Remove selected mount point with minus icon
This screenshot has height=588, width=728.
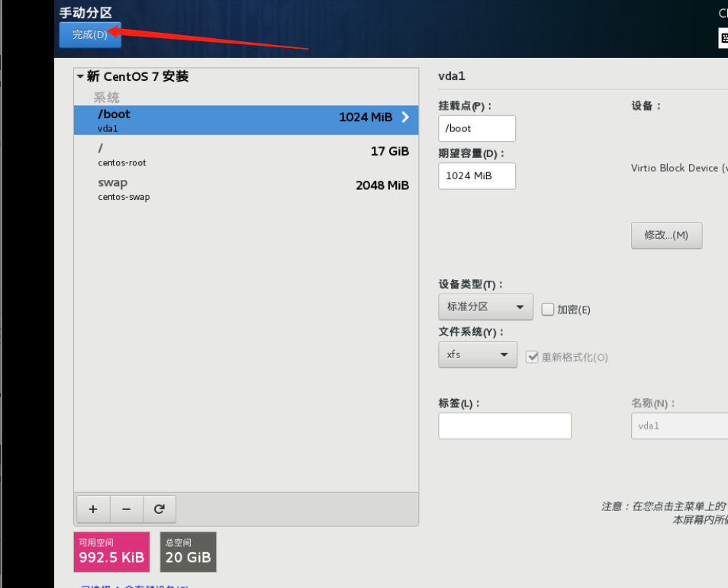126,509
